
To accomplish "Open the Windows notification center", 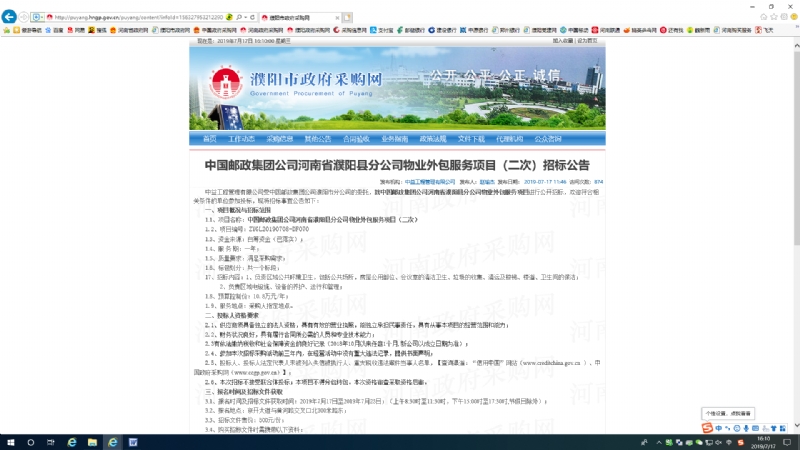I will [787, 442].
